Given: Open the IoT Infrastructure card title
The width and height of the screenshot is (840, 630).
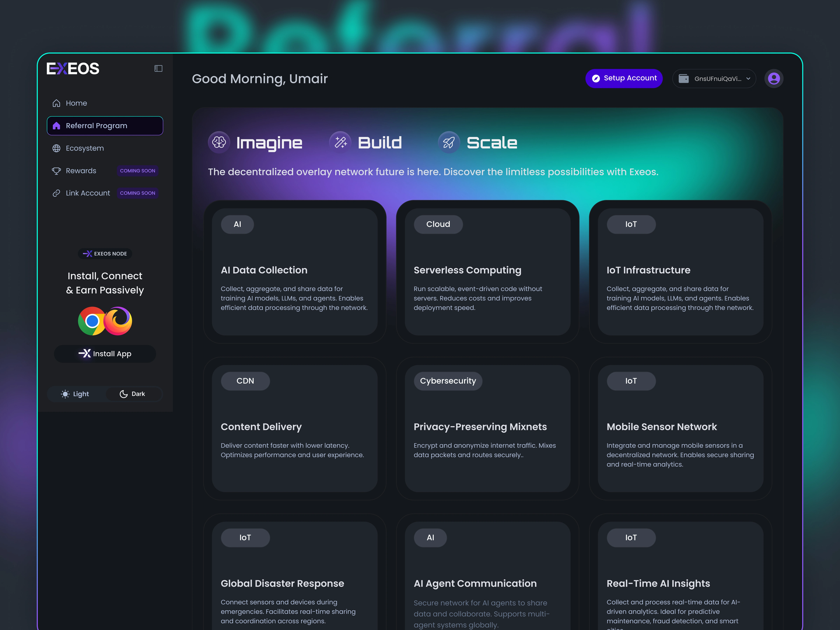Looking at the screenshot, I should (x=648, y=270).
